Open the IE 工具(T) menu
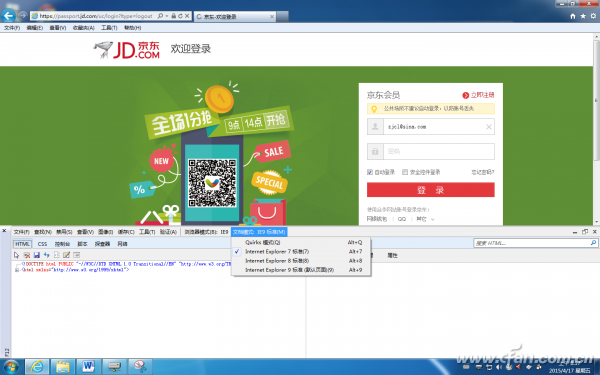Screen dimensions: 600x375 109,28
